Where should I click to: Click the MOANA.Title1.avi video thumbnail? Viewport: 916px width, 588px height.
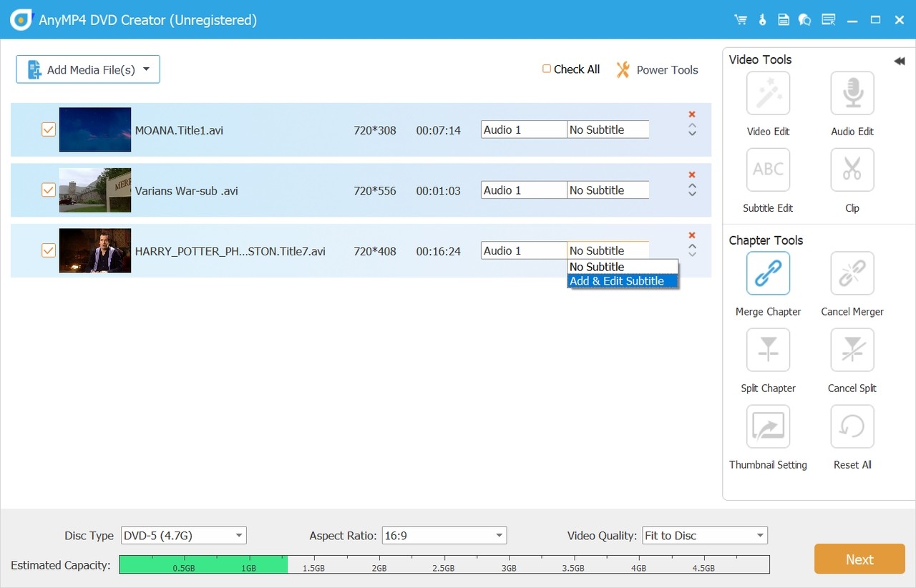click(x=95, y=129)
